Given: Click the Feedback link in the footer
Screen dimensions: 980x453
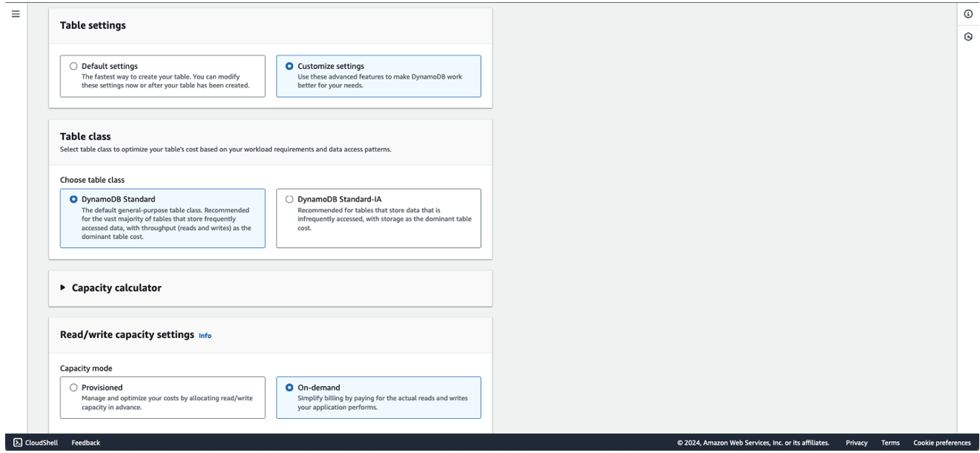Looking at the screenshot, I should (85, 443).
